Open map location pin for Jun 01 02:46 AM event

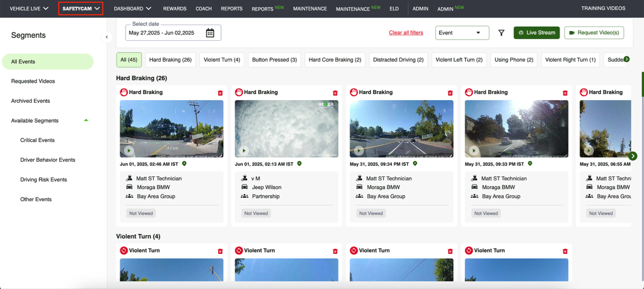point(184,163)
